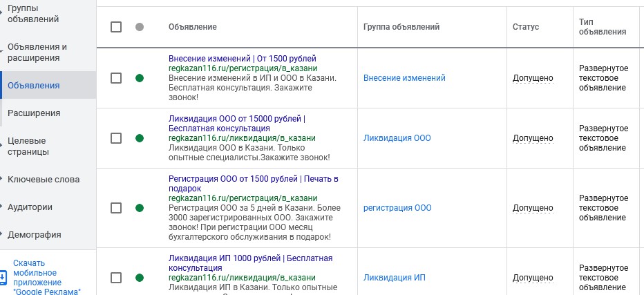Sort by the Статус column header
The height and width of the screenshot is (295, 644).
(x=525, y=27)
